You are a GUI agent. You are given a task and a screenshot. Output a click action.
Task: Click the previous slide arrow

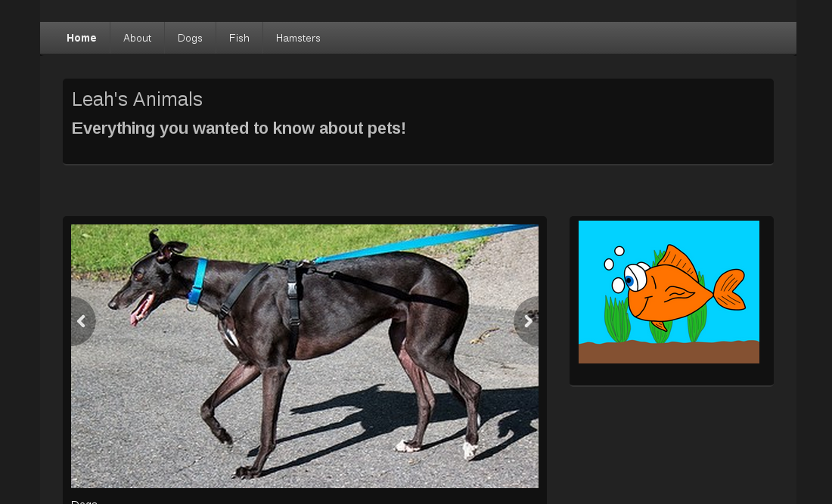(x=82, y=321)
